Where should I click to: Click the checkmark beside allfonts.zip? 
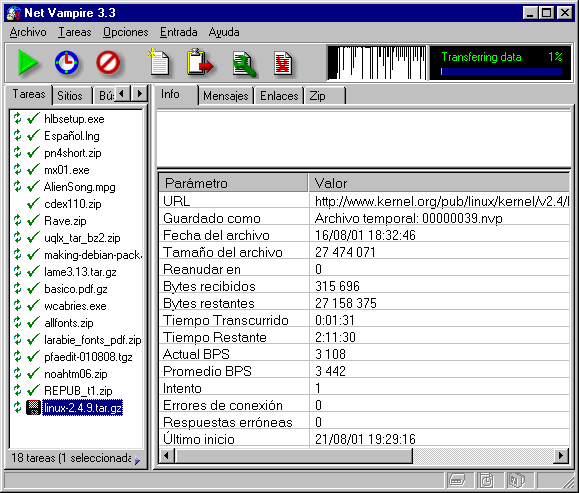(x=33, y=322)
